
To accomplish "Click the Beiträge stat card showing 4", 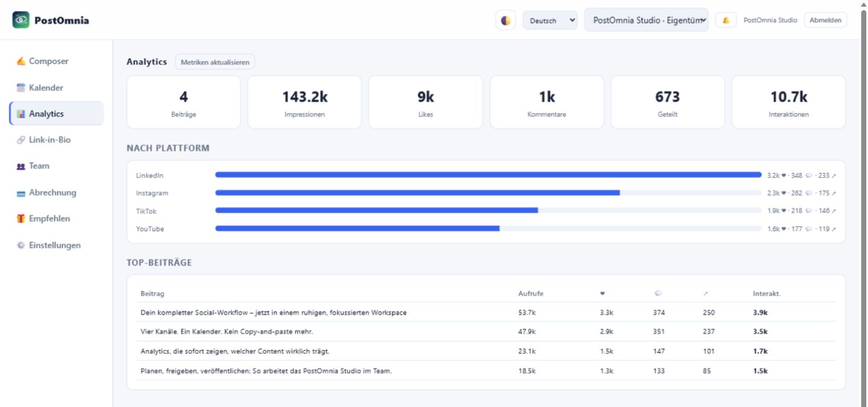I will tap(184, 102).
